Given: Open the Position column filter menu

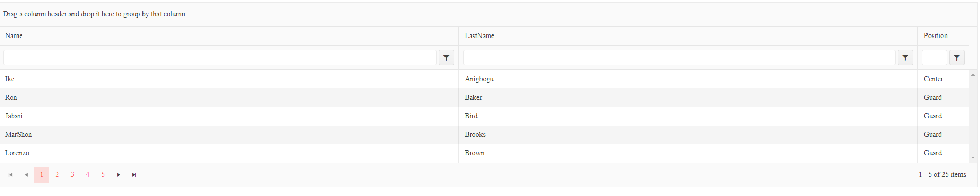Looking at the screenshot, I should point(956,58).
